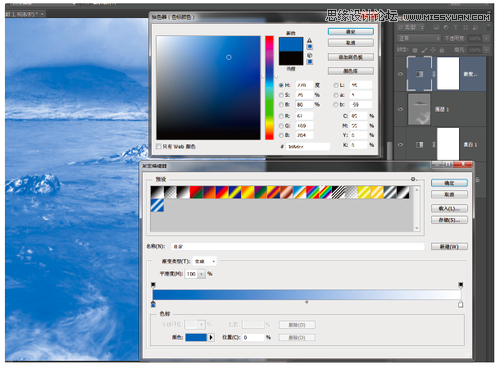Select the transparent rainbow gradient preset
Viewport: 500px width, 369px height.
click(x=326, y=193)
